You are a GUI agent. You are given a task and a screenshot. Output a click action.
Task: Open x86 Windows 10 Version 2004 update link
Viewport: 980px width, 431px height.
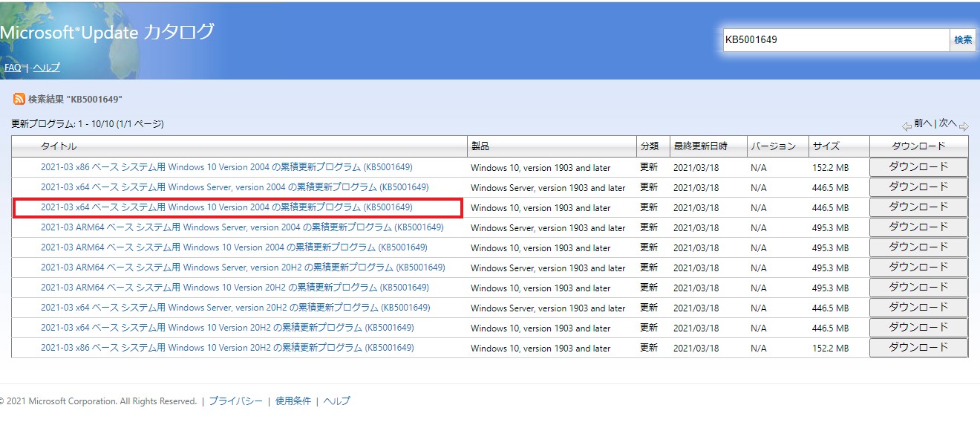click(x=226, y=167)
